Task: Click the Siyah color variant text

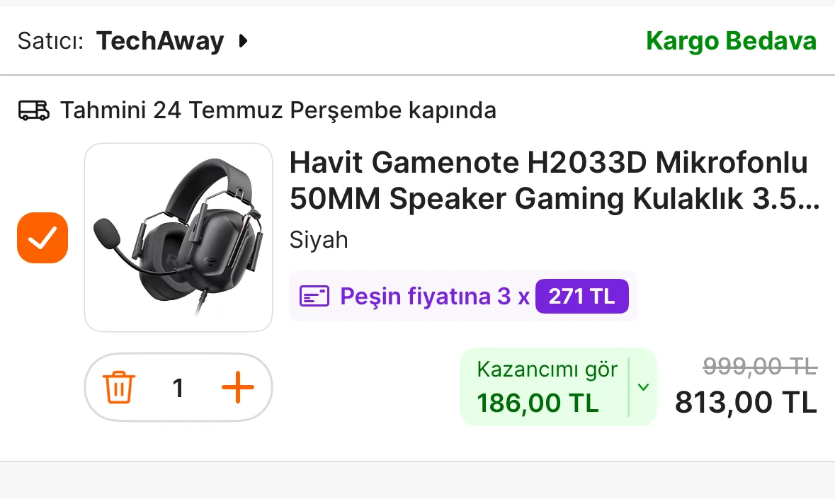Action: coord(319,240)
